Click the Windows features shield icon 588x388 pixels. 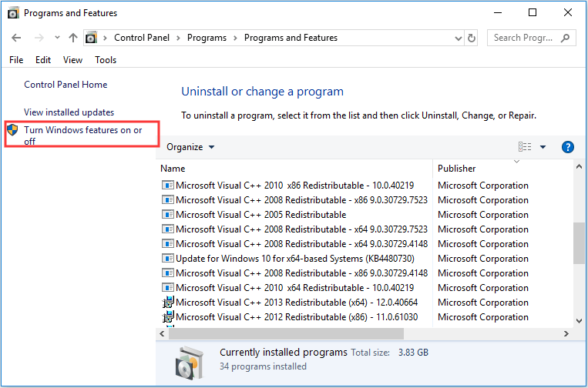click(x=13, y=130)
